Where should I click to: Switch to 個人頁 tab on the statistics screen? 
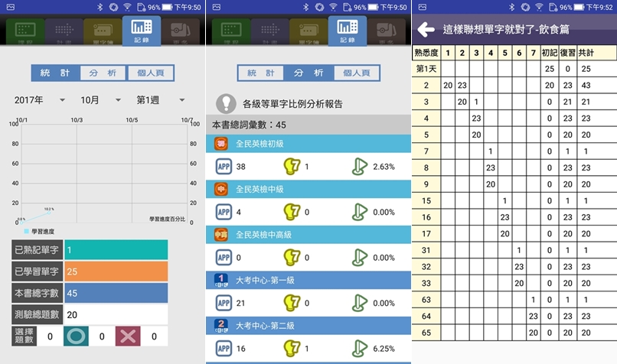151,73
